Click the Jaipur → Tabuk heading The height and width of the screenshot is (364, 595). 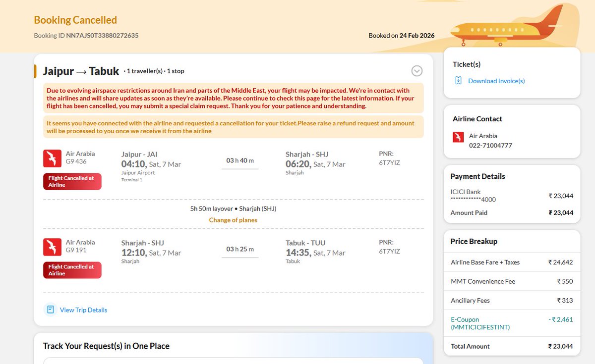click(81, 71)
